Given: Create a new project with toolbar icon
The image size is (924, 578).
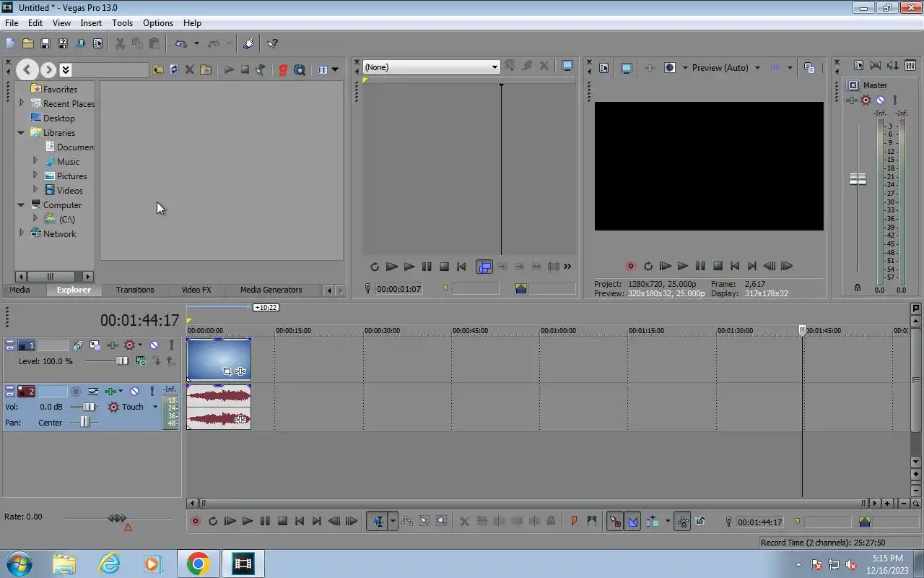Looking at the screenshot, I should 10,43.
